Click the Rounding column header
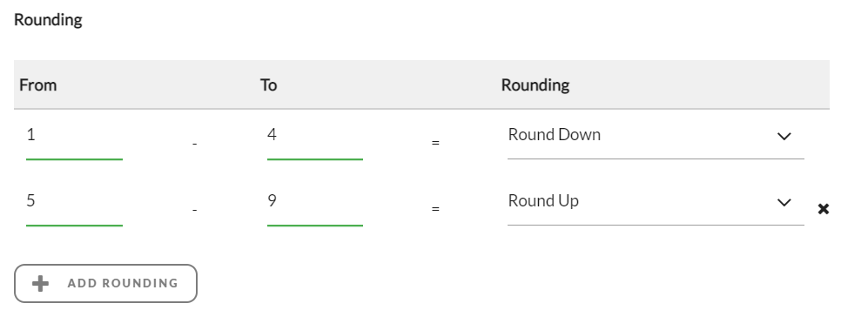The width and height of the screenshot is (868, 317). [535, 85]
